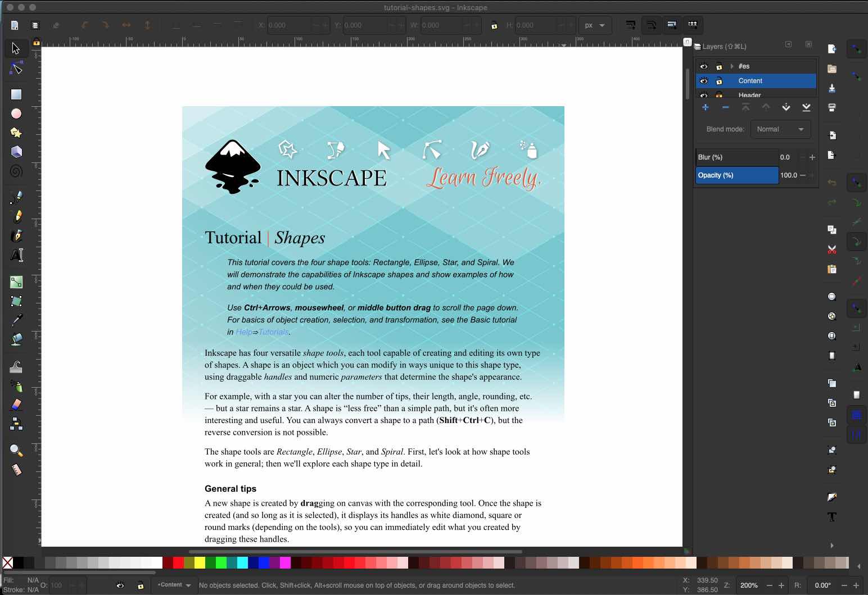Expand the #es layer tree
868x595 pixels.
pyautogui.click(x=732, y=66)
